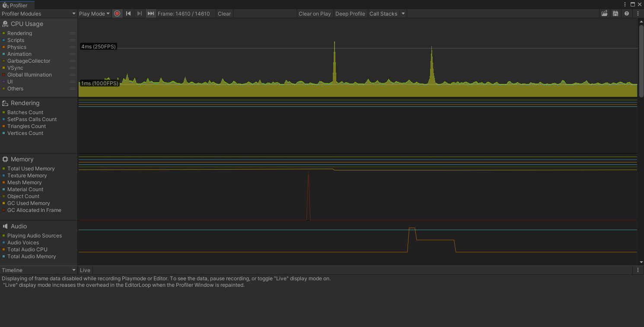
Task: Click the Frame: 14610 / 14610 counter
Action: pyautogui.click(x=184, y=14)
